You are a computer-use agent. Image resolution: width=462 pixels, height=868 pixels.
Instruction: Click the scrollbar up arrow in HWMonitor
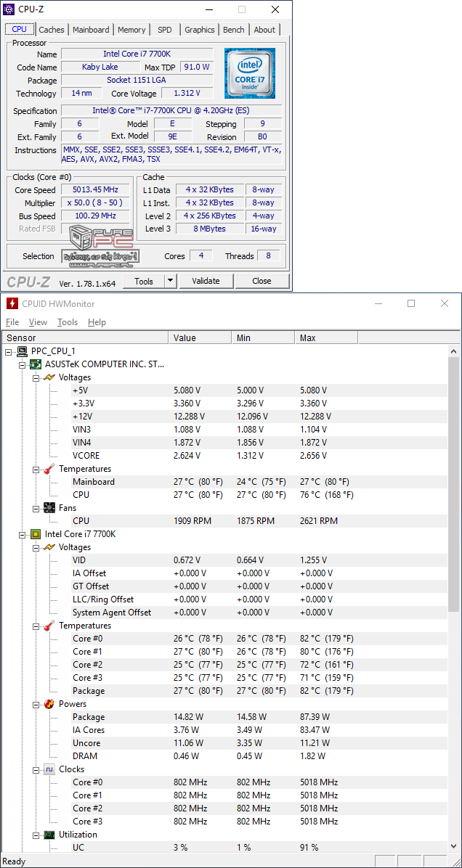pyautogui.click(x=454, y=351)
